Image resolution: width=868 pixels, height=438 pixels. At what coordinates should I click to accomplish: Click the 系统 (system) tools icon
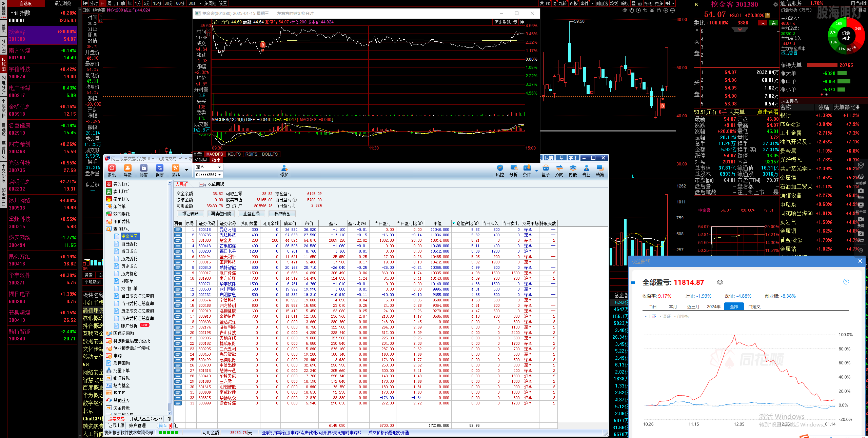point(176,171)
